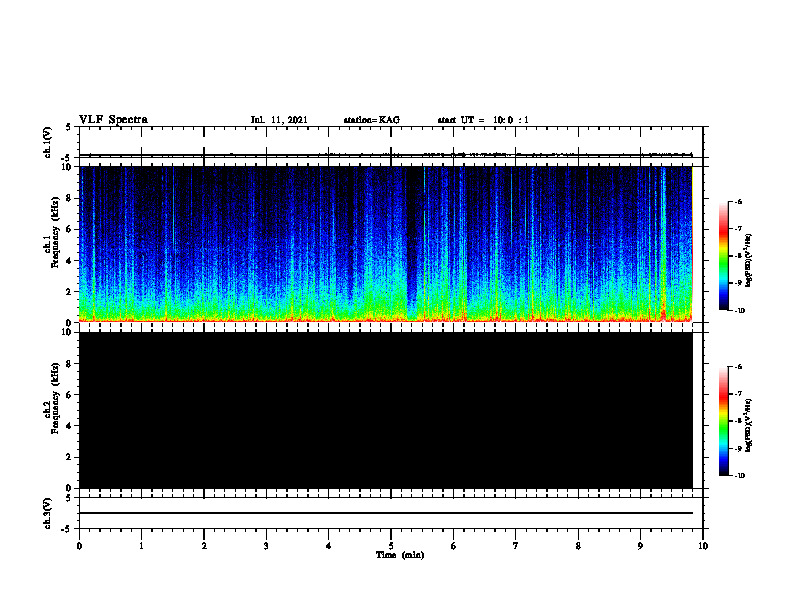This screenshot has width=792, height=612.
Task: Click the ch.3(V) flat line plot
Action: click(391, 513)
